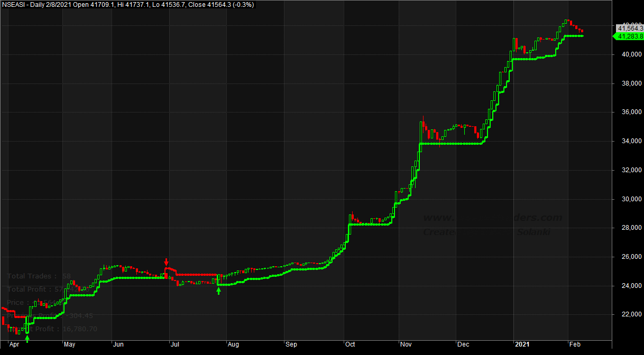The height and width of the screenshot is (355, 644).
Task: Click the Feb label on the date axis
Action: coord(574,344)
